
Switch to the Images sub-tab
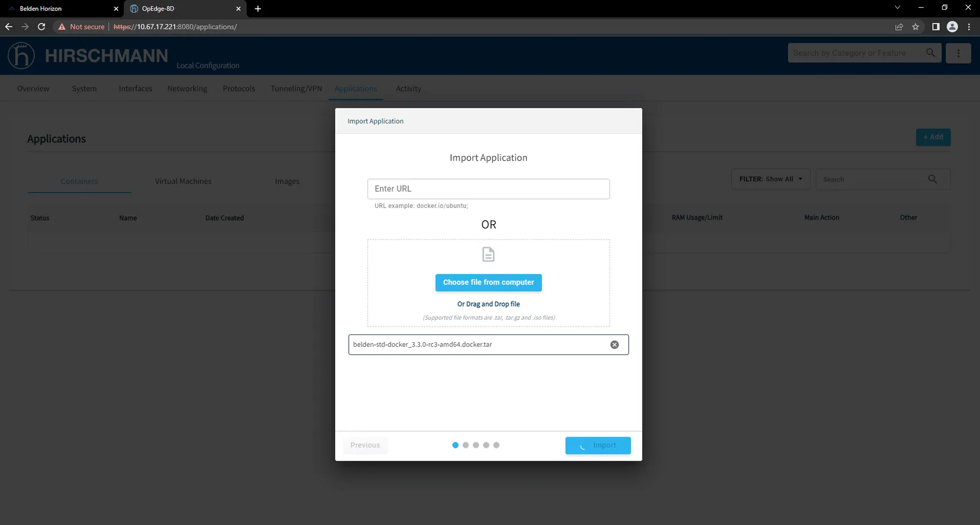point(287,181)
